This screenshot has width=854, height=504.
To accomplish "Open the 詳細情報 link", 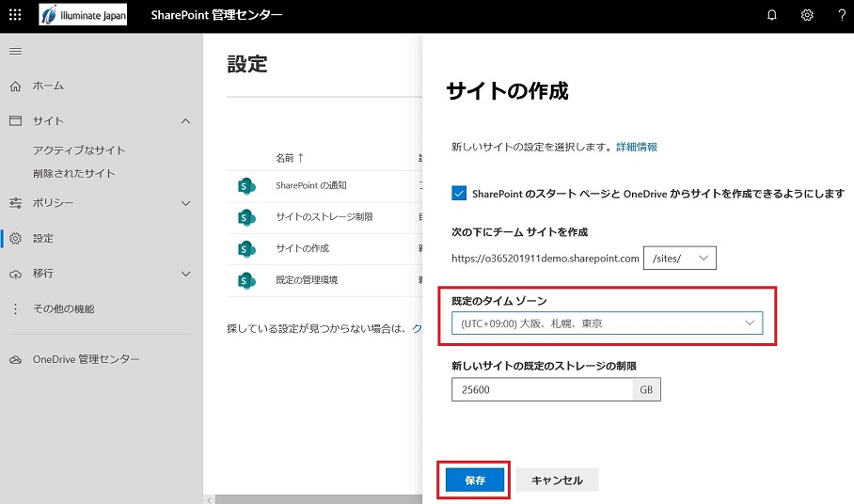I will (x=637, y=147).
